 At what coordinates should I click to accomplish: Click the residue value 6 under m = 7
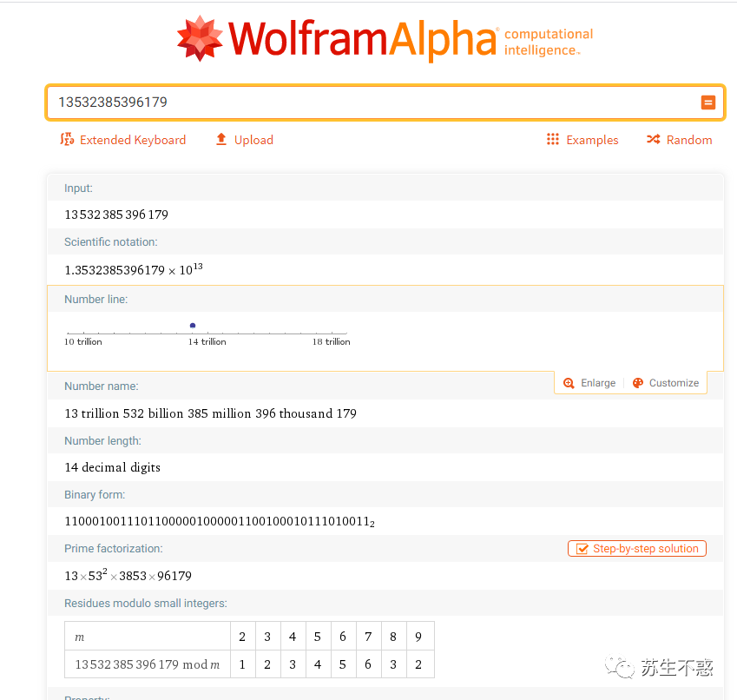pos(368,664)
